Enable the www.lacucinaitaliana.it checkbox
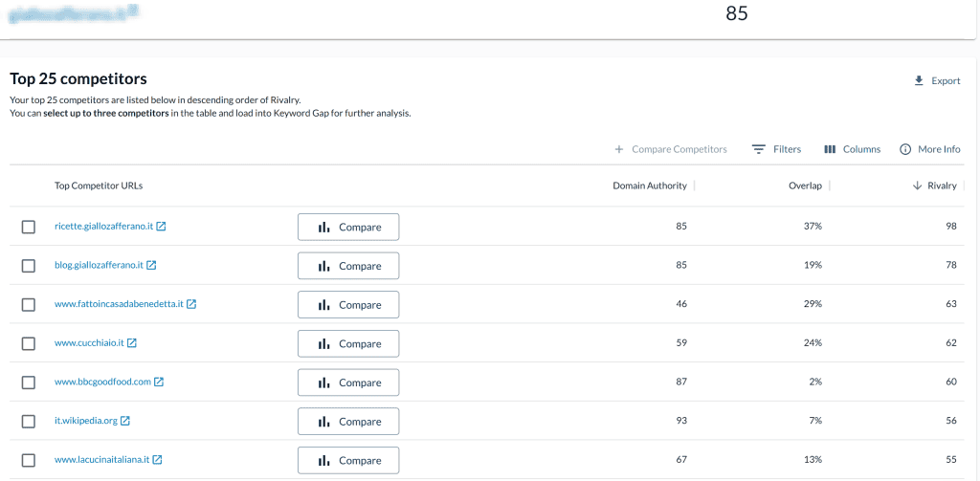The height and width of the screenshot is (481, 980). coord(28,460)
